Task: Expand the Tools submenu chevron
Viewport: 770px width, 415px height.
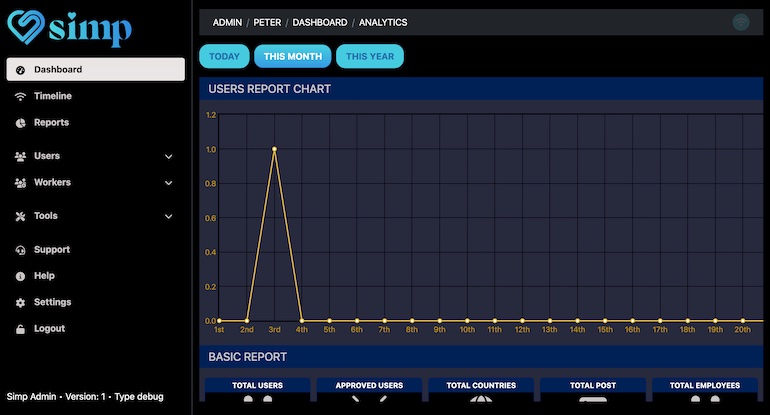Action: pos(168,216)
